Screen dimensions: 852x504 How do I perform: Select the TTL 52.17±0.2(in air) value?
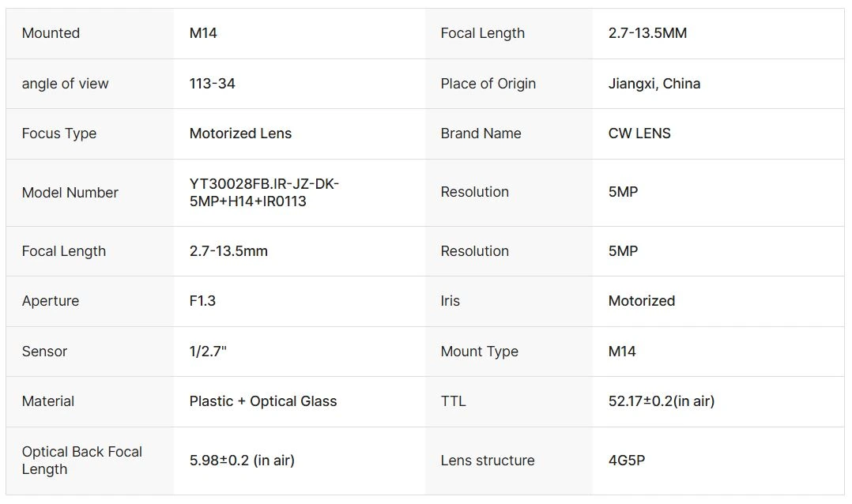coord(662,401)
